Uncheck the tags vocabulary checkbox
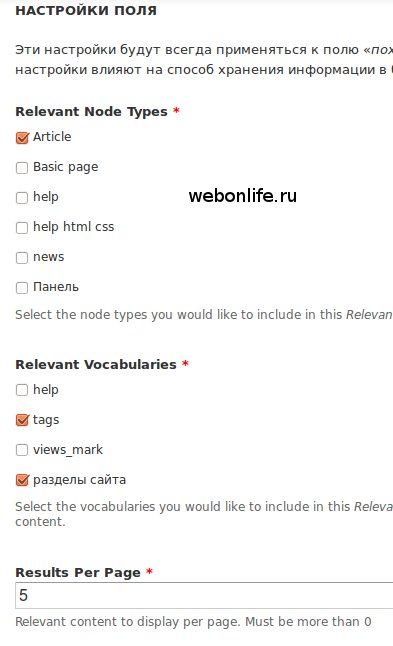The height and width of the screenshot is (646, 393). click(x=22, y=420)
